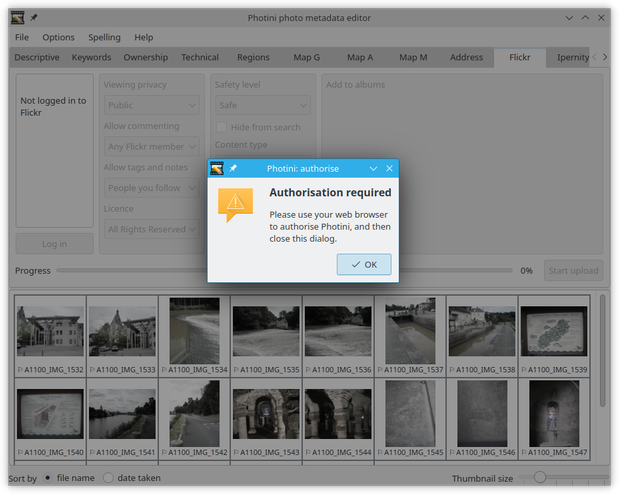
Task: Switch to the Map M tab
Action: [413, 57]
